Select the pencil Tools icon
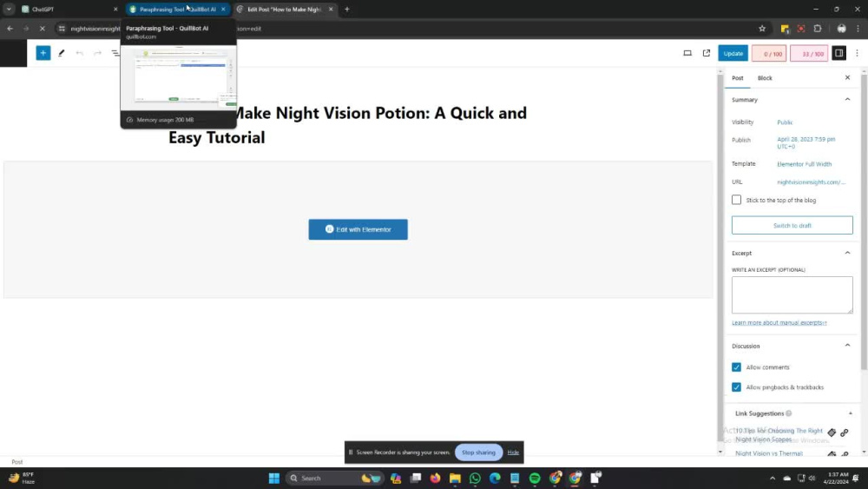Viewport: 868px width, 489px height. click(62, 53)
